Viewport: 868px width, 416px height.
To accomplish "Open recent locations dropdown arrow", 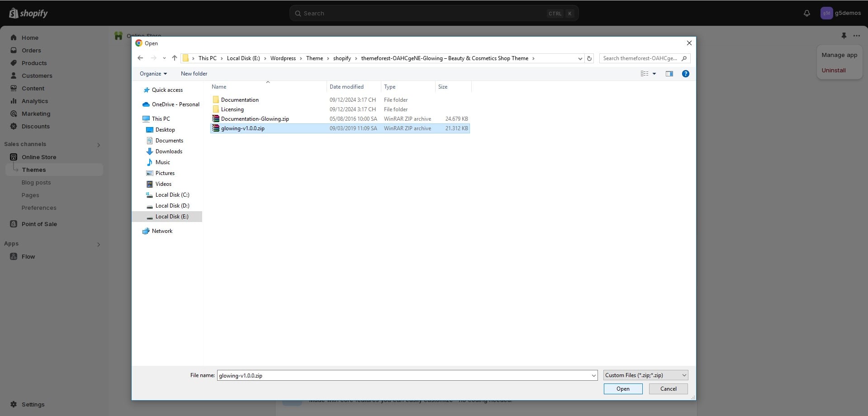I will pos(164,58).
